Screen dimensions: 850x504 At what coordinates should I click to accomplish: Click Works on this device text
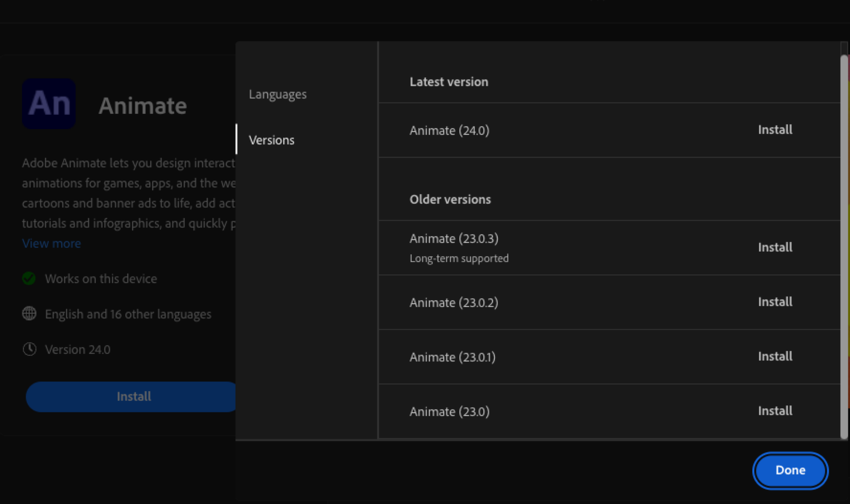(x=101, y=279)
